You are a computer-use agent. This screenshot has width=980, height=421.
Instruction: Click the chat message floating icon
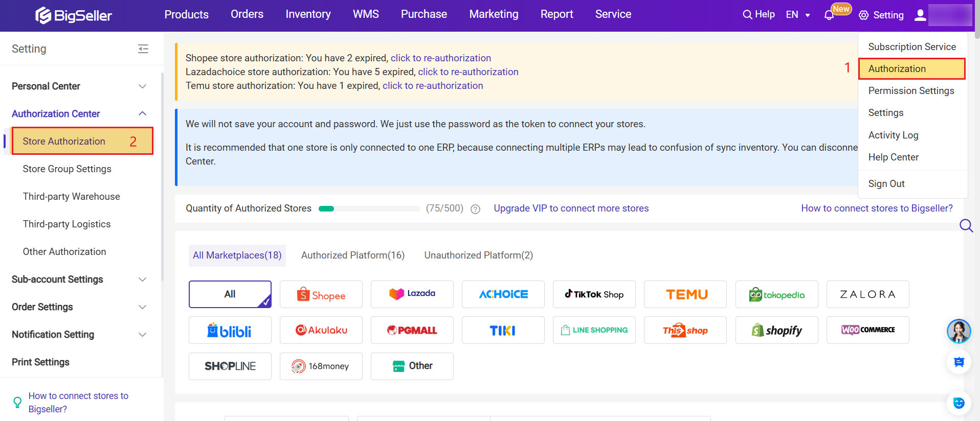tap(959, 362)
